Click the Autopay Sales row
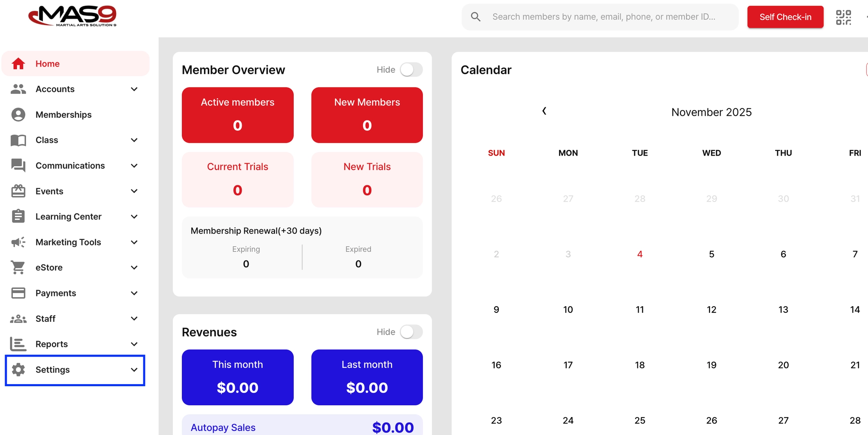The image size is (868, 435). (302, 425)
